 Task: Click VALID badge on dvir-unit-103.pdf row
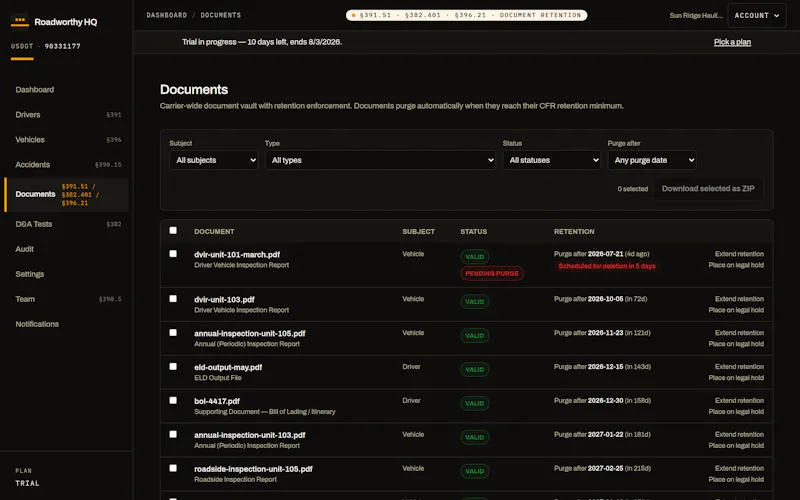(474, 302)
